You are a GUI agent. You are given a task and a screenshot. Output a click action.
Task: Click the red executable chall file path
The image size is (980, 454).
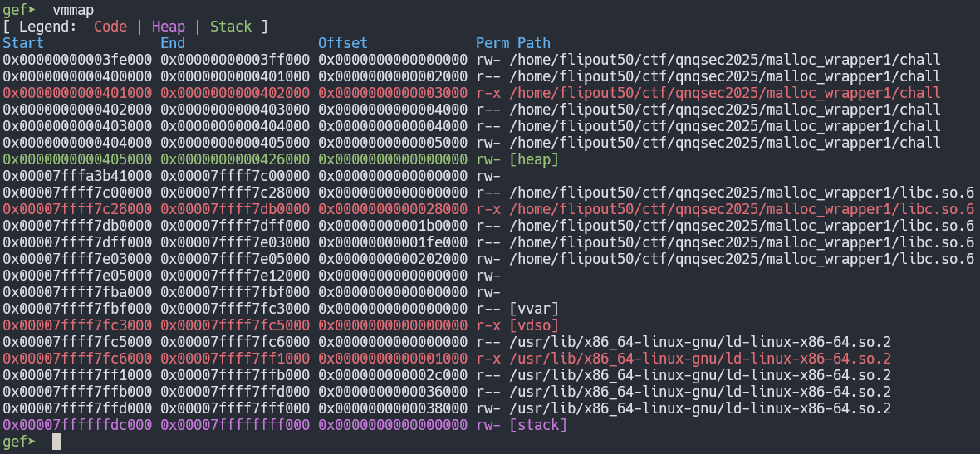pyautogui.click(x=724, y=93)
